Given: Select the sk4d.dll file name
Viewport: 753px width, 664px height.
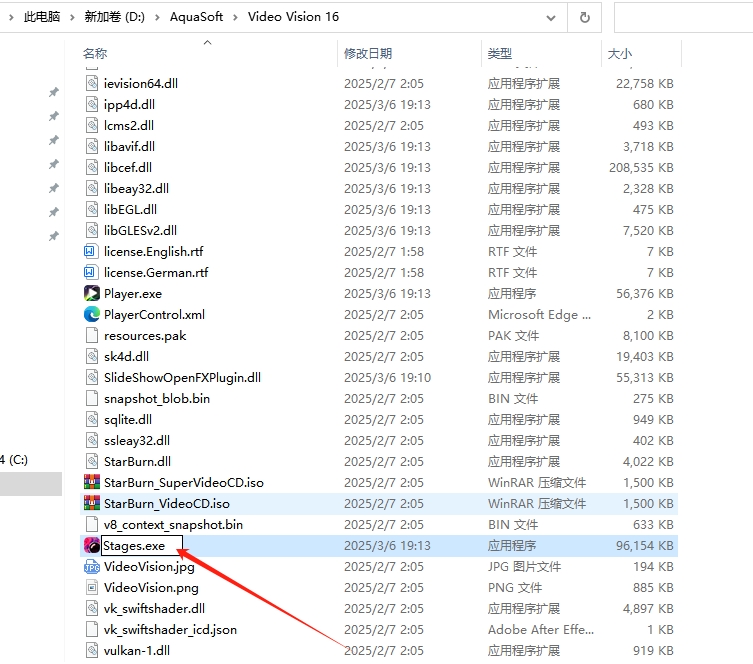Looking at the screenshot, I should point(126,357).
